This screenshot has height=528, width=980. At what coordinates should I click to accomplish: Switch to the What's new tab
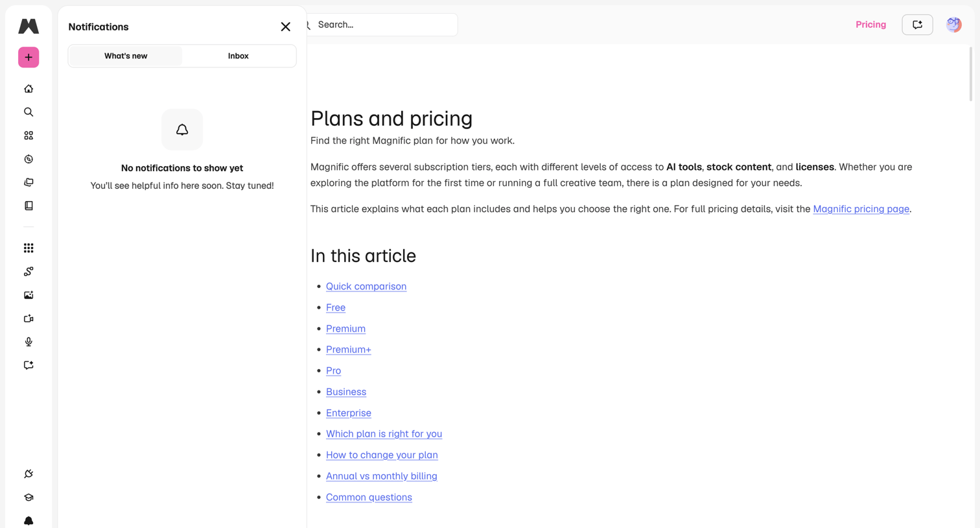(x=126, y=56)
